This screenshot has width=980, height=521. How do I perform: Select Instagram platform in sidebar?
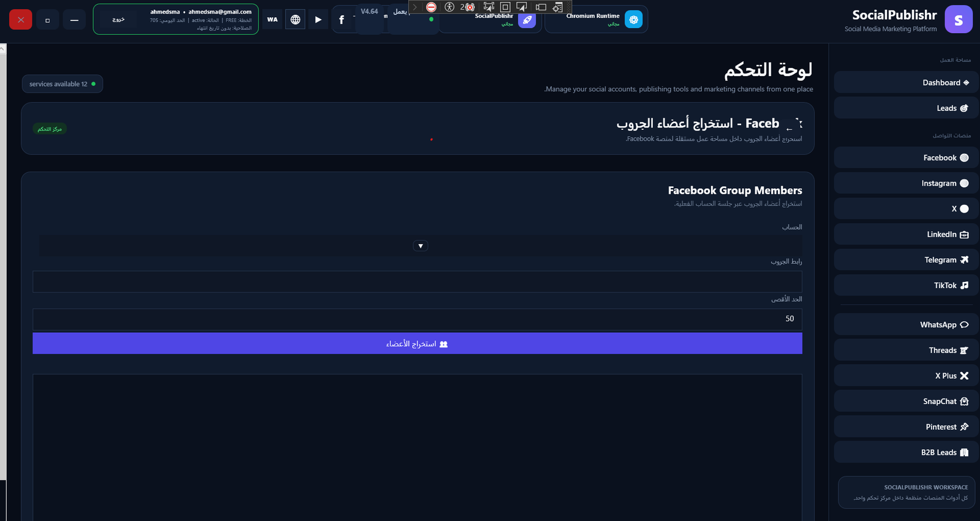906,183
